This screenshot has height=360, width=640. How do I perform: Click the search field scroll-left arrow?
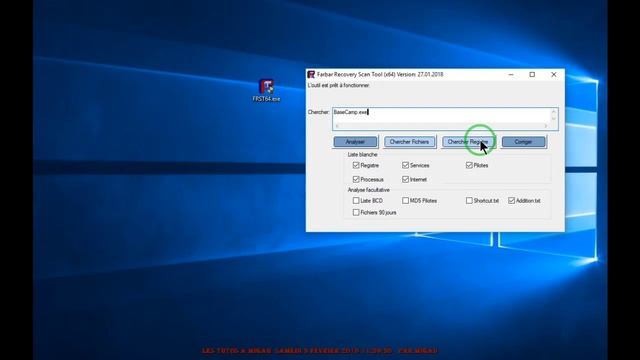(337, 126)
